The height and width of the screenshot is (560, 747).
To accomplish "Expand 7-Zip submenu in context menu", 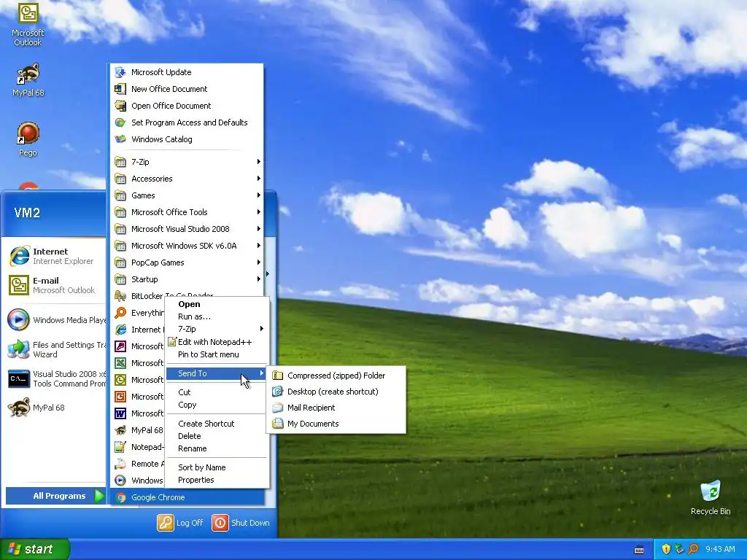I will point(217,329).
